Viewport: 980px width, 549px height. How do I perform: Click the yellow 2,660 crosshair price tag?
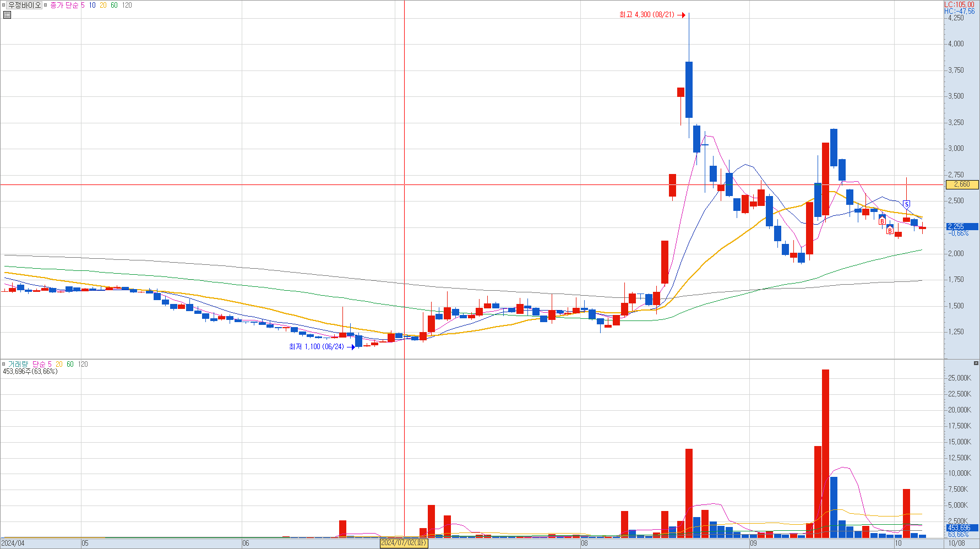click(x=962, y=184)
